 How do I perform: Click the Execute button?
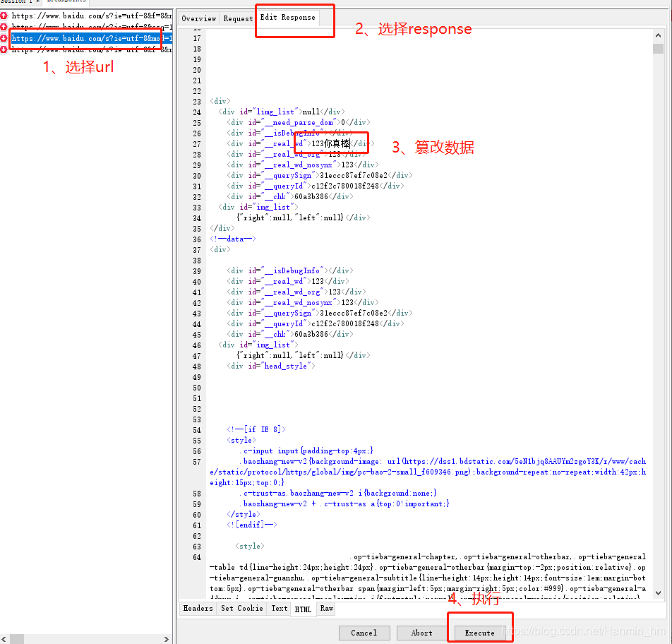(480, 633)
